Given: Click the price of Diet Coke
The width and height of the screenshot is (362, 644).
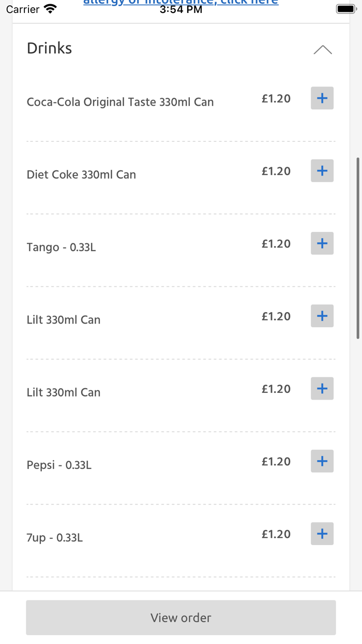Looking at the screenshot, I should (276, 171).
